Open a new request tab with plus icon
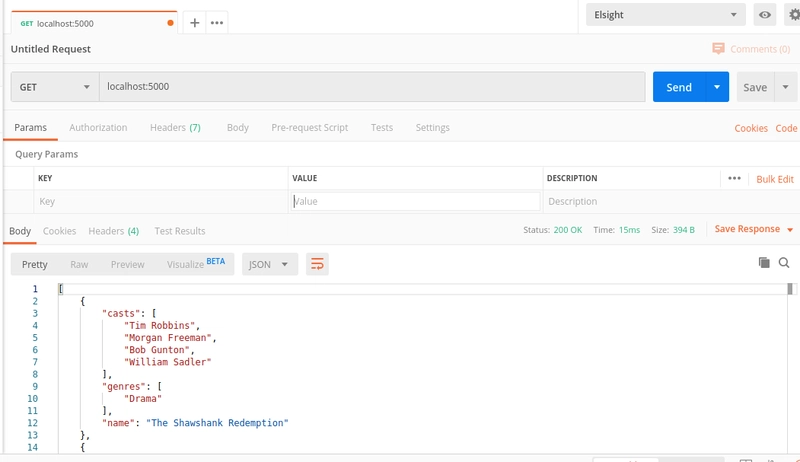800x462 pixels. pyautogui.click(x=194, y=23)
